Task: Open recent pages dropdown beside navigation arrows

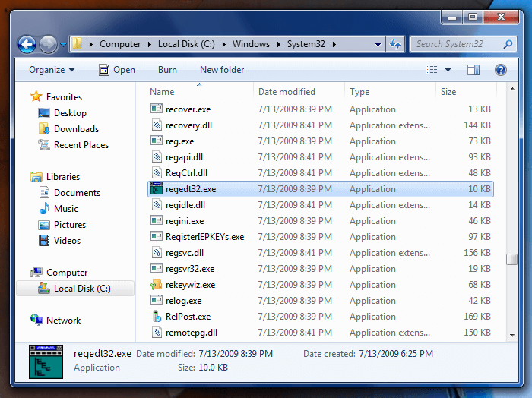Action: coord(63,44)
